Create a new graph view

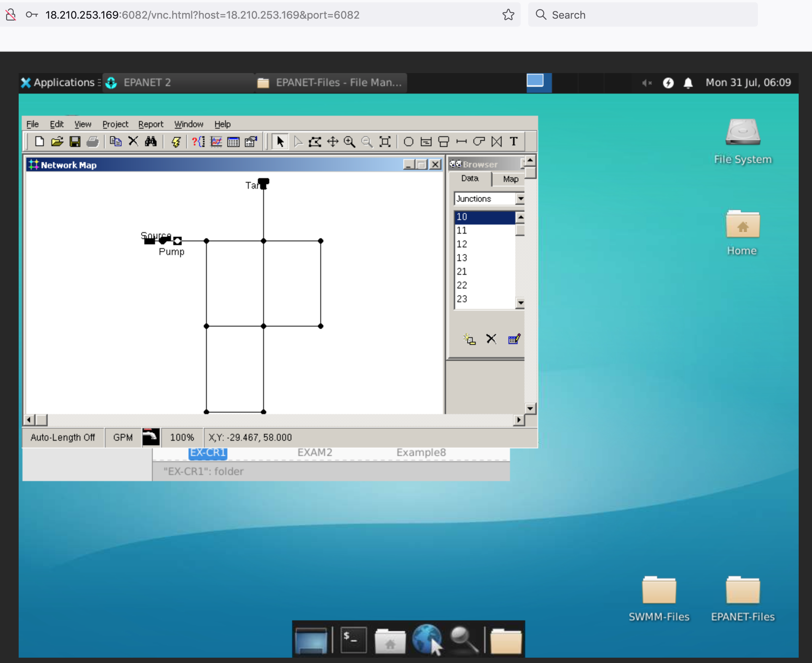pos(216,142)
